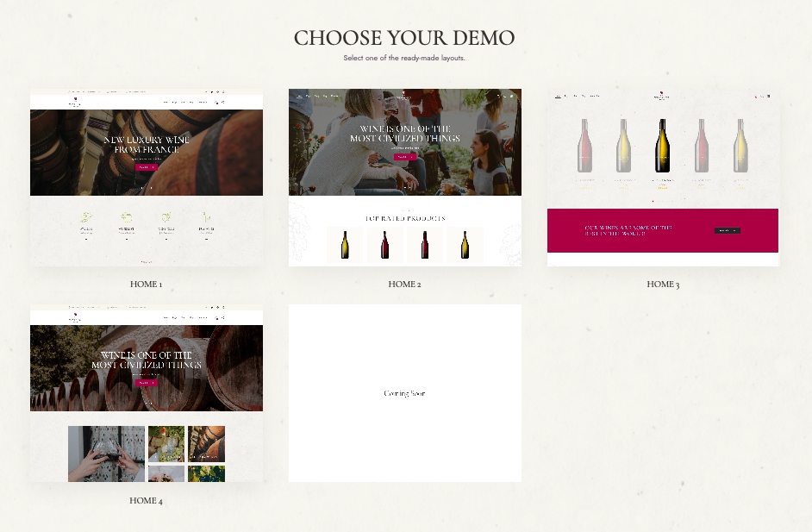812x532 pixels.
Task: Click crimson button under Home 2 hero headline
Action: (405, 157)
